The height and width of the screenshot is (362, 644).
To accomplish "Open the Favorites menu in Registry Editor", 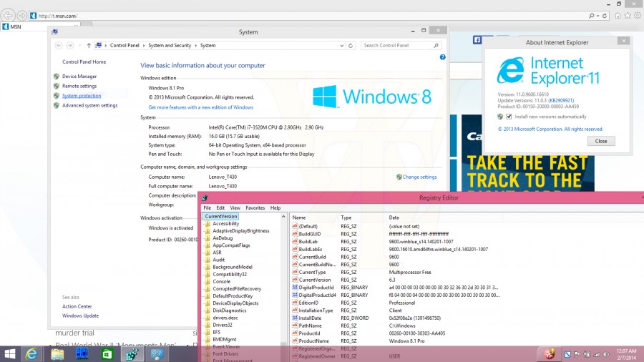I will pyautogui.click(x=255, y=208).
